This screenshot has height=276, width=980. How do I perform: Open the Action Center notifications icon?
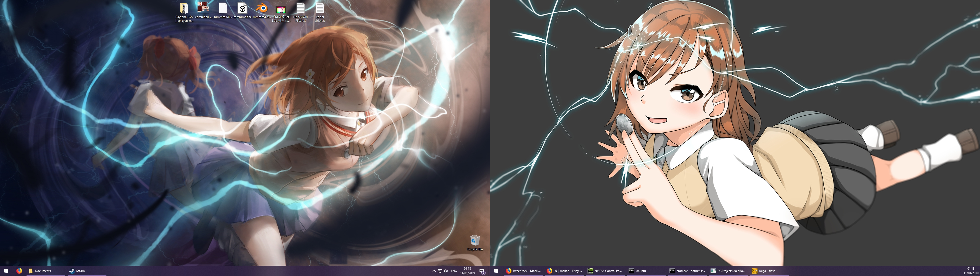[482, 271]
